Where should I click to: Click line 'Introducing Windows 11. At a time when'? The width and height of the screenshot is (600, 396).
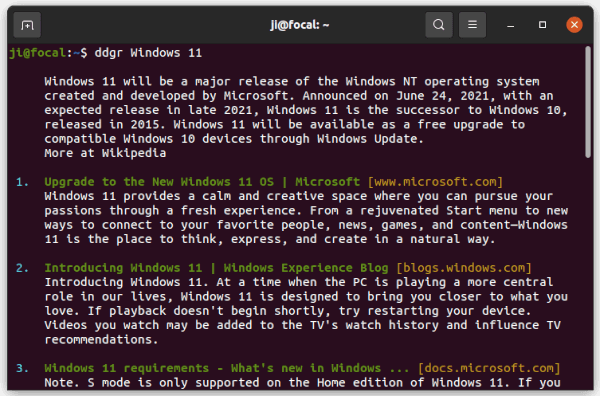click(x=299, y=282)
